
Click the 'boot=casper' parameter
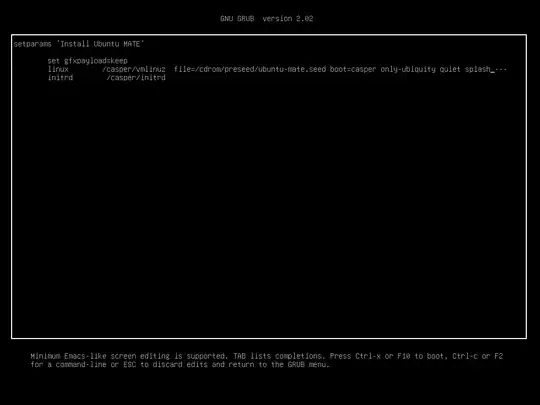353,69
